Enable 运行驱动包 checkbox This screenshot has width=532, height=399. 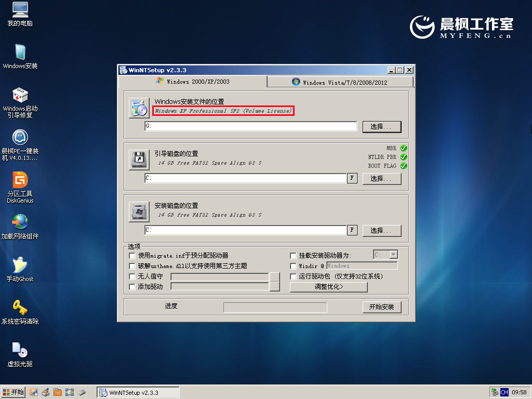coord(293,276)
